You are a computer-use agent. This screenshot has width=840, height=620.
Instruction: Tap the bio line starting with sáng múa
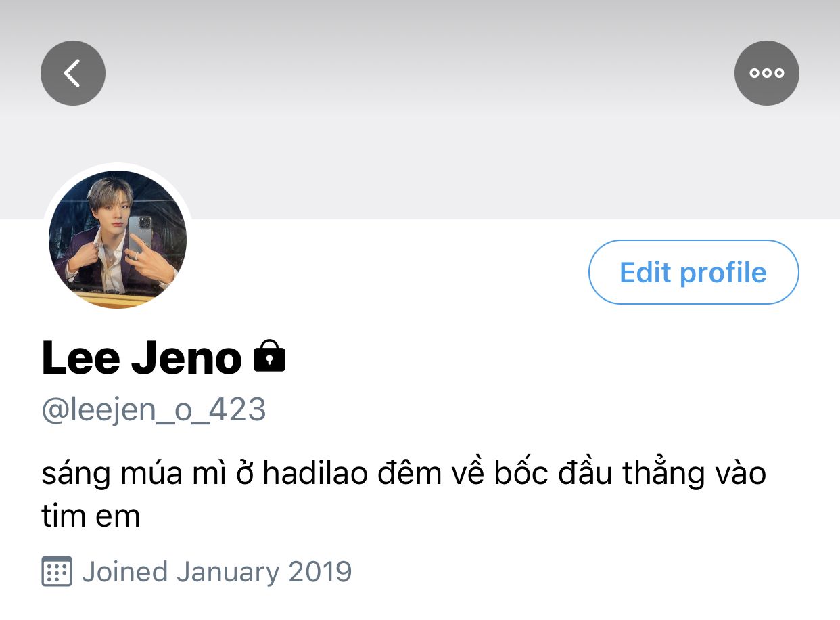pyautogui.click(x=403, y=473)
